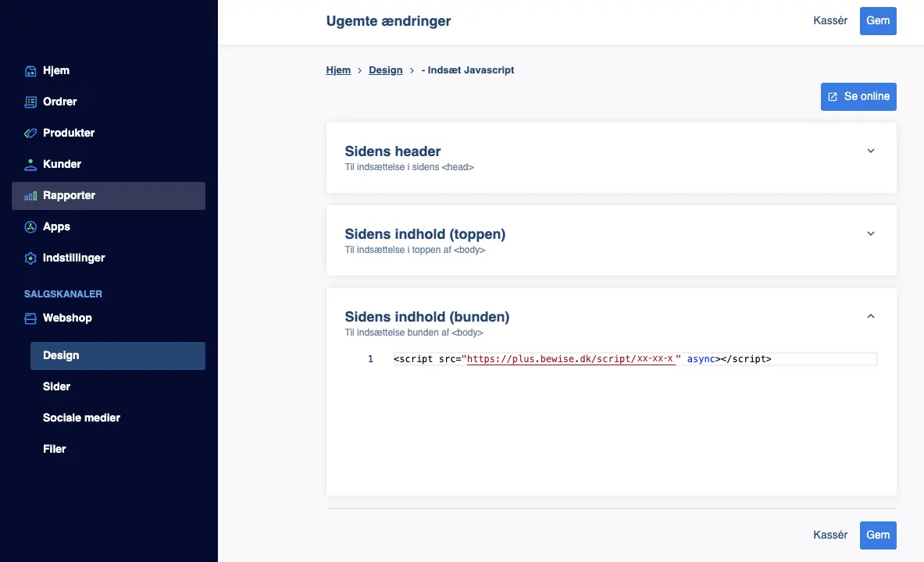Click the Se online button
Image resolution: width=924 pixels, height=562 pixels.
(x=858, y=97)
